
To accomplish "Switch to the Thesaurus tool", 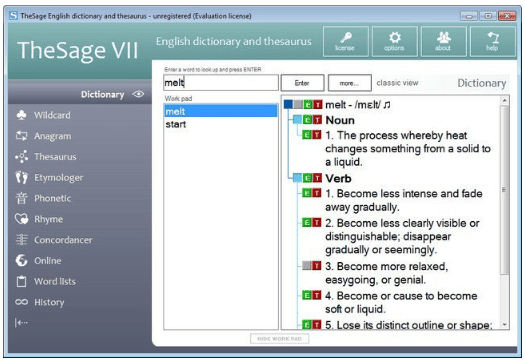I will coord(55,157).
